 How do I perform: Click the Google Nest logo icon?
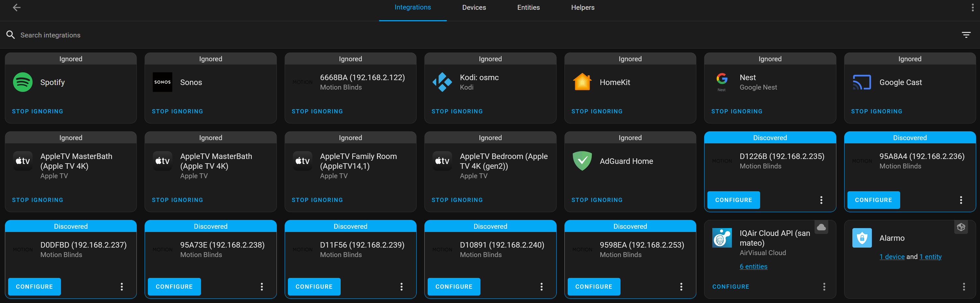tap(722, 82)
